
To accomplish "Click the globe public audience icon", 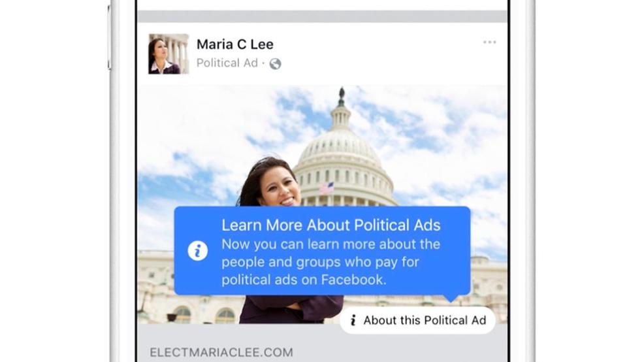I will tap(275, 63).
